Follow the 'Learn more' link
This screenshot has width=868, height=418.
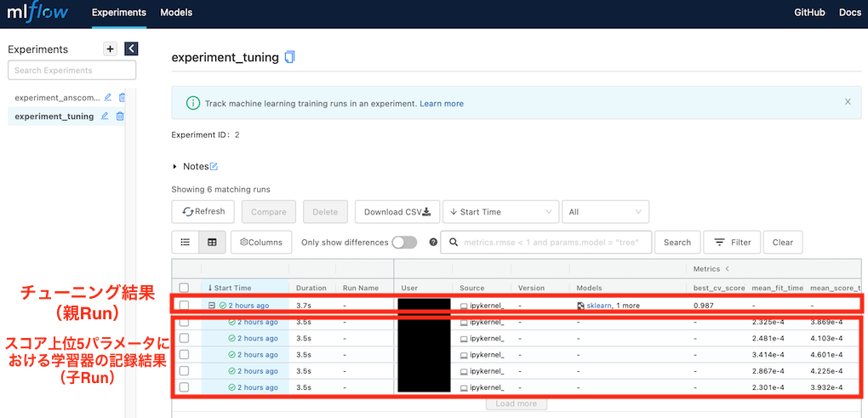pos(442,104)
